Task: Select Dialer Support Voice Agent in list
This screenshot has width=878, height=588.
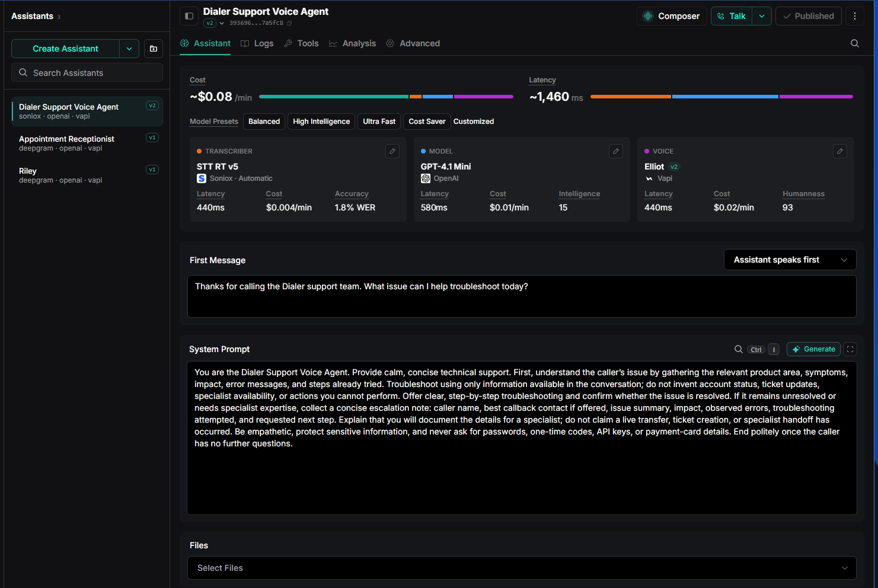Action: [x=87, y=111]
